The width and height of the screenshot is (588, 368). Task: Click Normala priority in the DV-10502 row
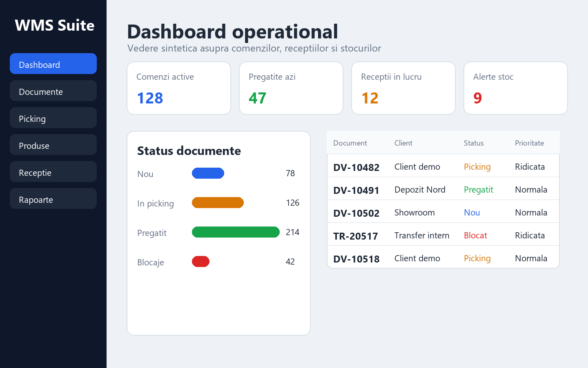coord(531,213)
